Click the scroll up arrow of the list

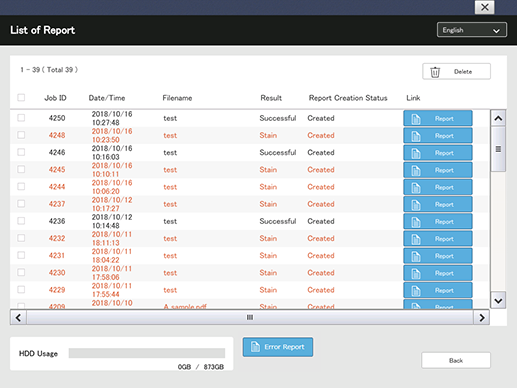click(498, 118)
